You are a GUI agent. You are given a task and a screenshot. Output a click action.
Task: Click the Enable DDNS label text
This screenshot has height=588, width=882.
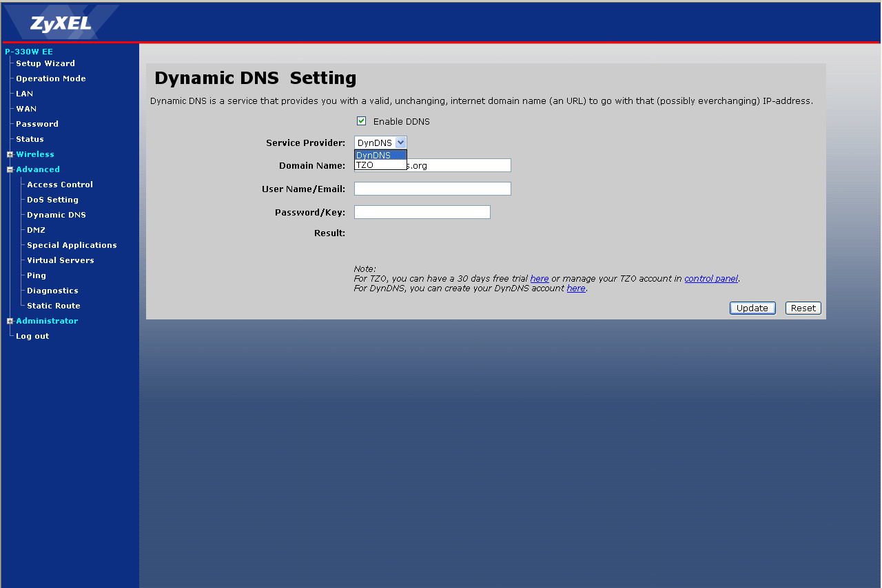pyautogui.click(x=402, y=122)
